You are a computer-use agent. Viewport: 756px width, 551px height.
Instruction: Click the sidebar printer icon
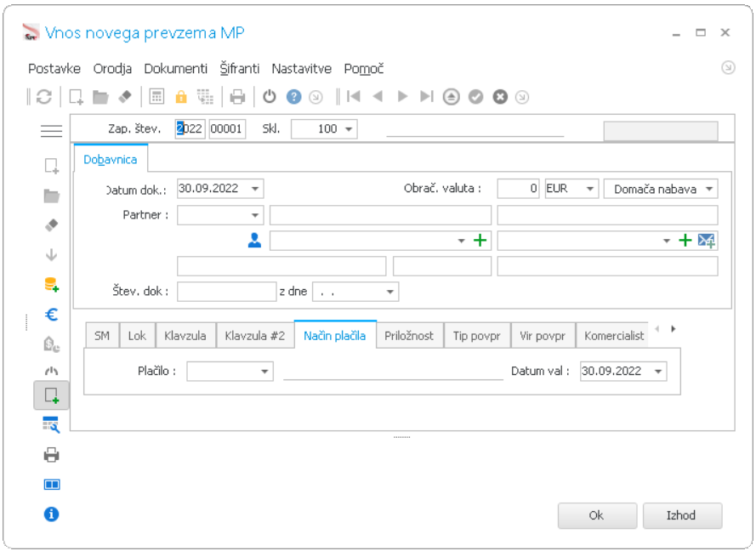52,455
